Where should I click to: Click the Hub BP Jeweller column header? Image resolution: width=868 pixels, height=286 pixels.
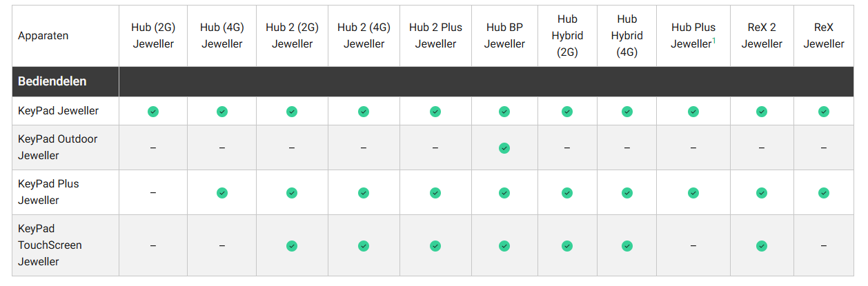coord(504,36)
